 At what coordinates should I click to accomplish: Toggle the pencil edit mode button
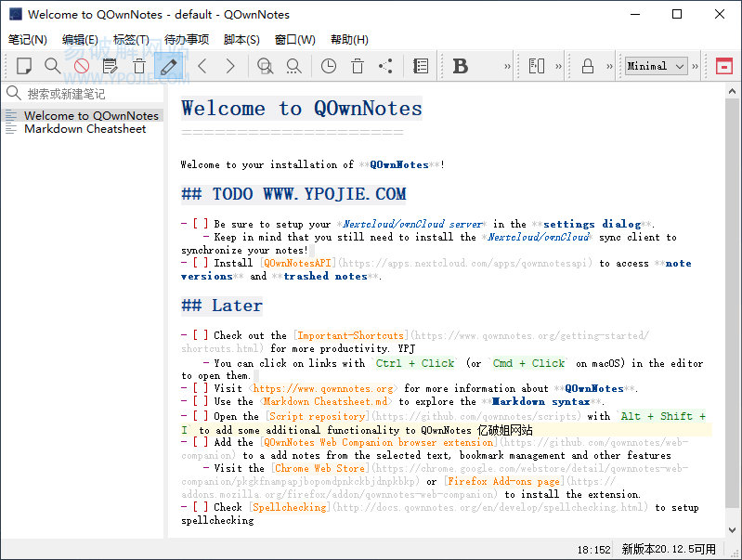click(168, 66)
